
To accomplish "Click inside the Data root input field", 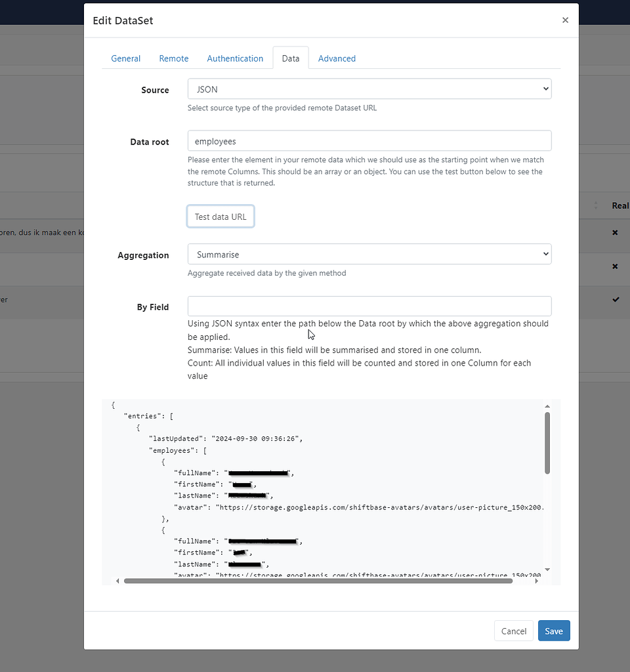I will pyautogui.click(x=369, y=140).
